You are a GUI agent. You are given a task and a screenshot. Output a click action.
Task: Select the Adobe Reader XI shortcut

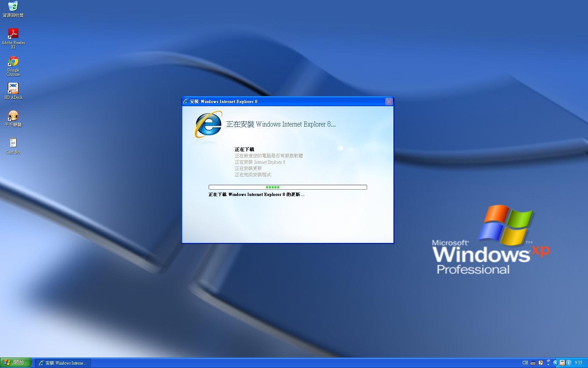13,38
